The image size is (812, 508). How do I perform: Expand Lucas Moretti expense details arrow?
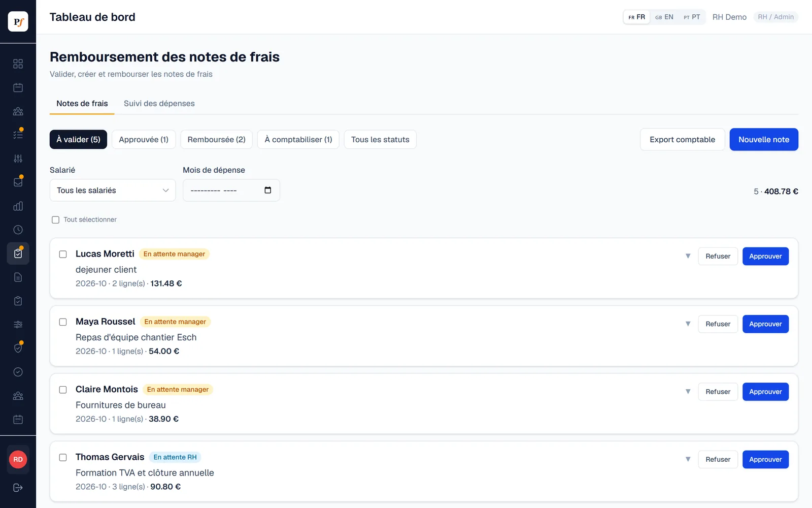point(688,256)
